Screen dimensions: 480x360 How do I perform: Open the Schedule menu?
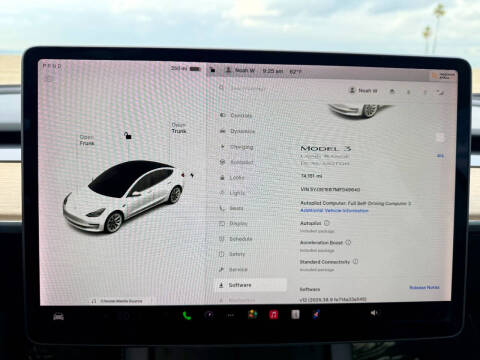coord(236,239)
